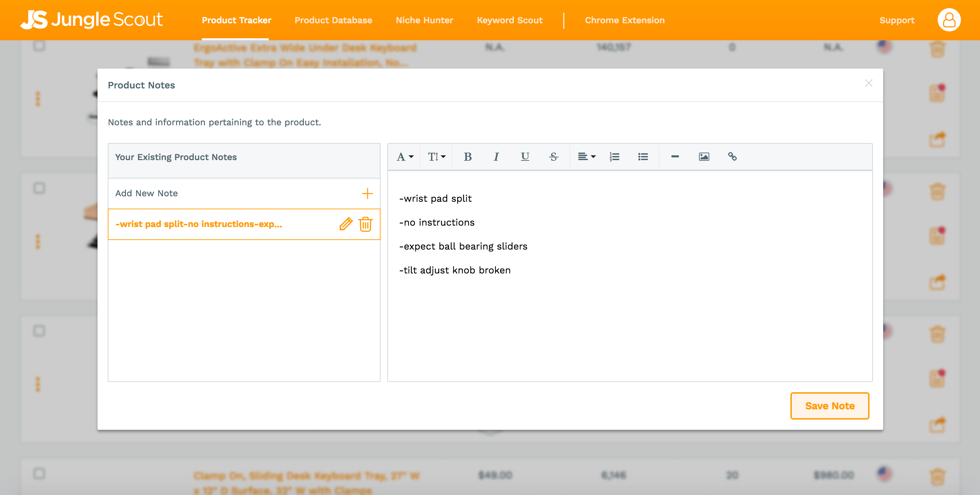Edit the existing wrist pad note
Image resolution: width=980 pixels, height=495 pixels.
(346, 224)
